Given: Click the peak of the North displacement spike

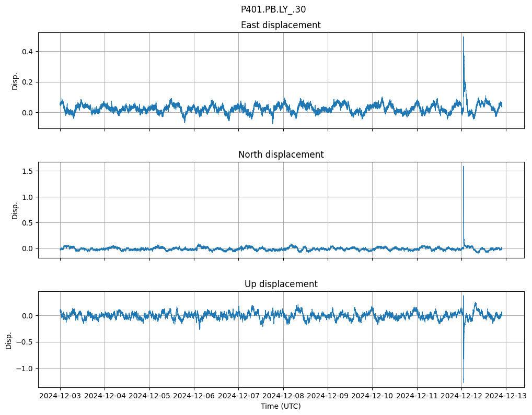Looking at the screenshot, I should tap(463, 167).
